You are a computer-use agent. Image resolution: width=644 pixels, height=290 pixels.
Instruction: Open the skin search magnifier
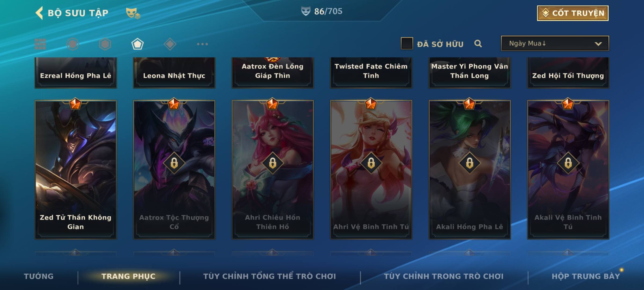click(478, 44)
